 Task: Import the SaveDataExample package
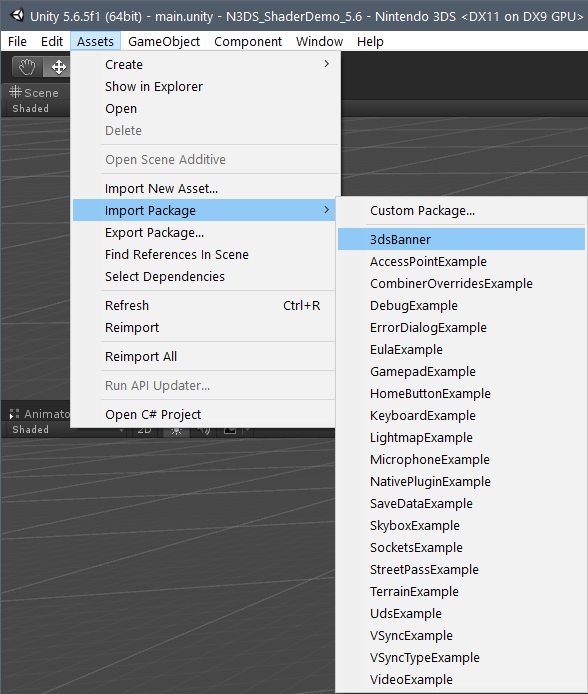click(x=461, y=504)
